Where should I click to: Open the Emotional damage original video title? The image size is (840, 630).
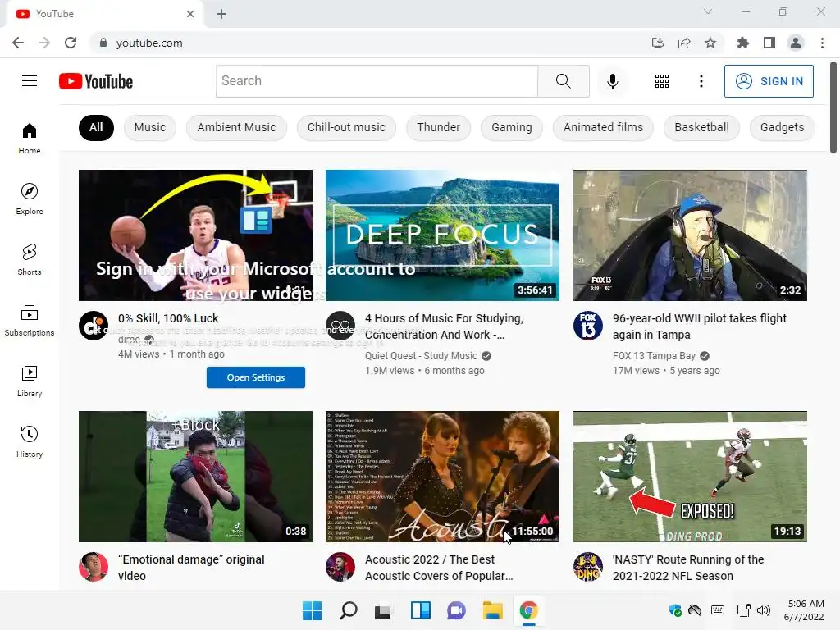pyautogui.click(x=191, y=568)
